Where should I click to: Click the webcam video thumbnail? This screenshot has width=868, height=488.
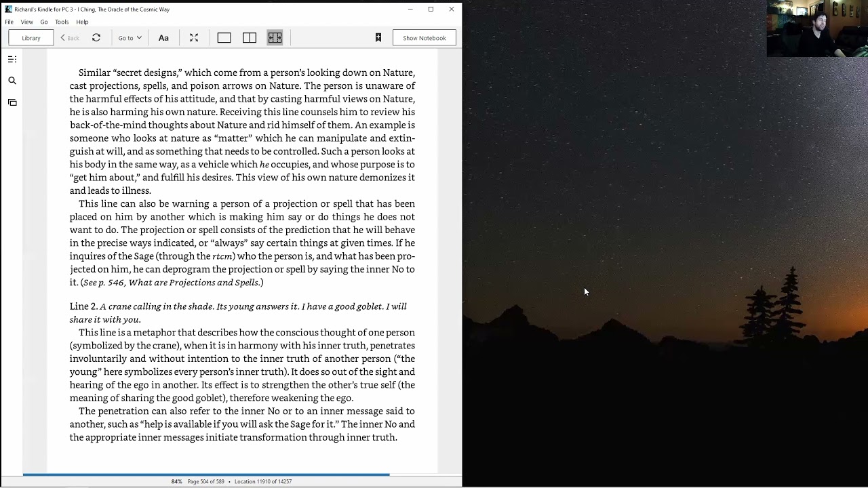click(817, 28)
